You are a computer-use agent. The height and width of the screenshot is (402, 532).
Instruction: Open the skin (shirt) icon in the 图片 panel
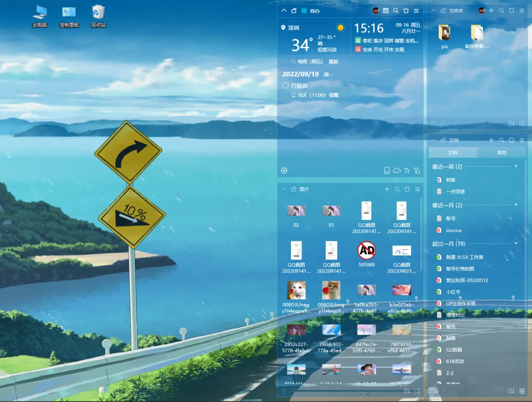(407, 189)
